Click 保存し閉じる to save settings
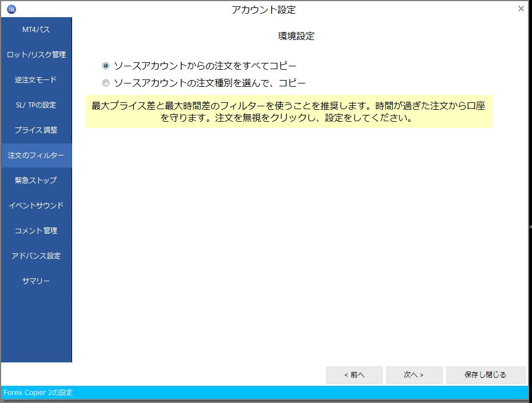532x403 pixels. (x=487, y=375)
